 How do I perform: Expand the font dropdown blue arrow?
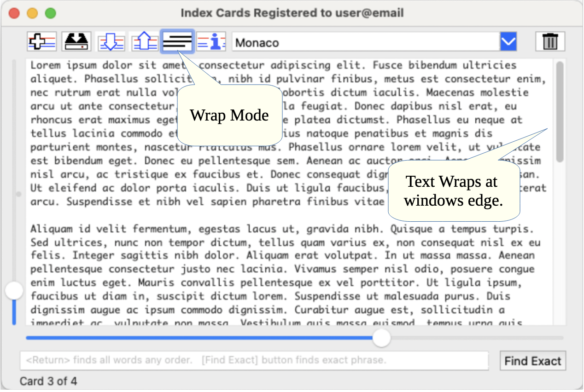pyautogui.click(x=508, y=42)
